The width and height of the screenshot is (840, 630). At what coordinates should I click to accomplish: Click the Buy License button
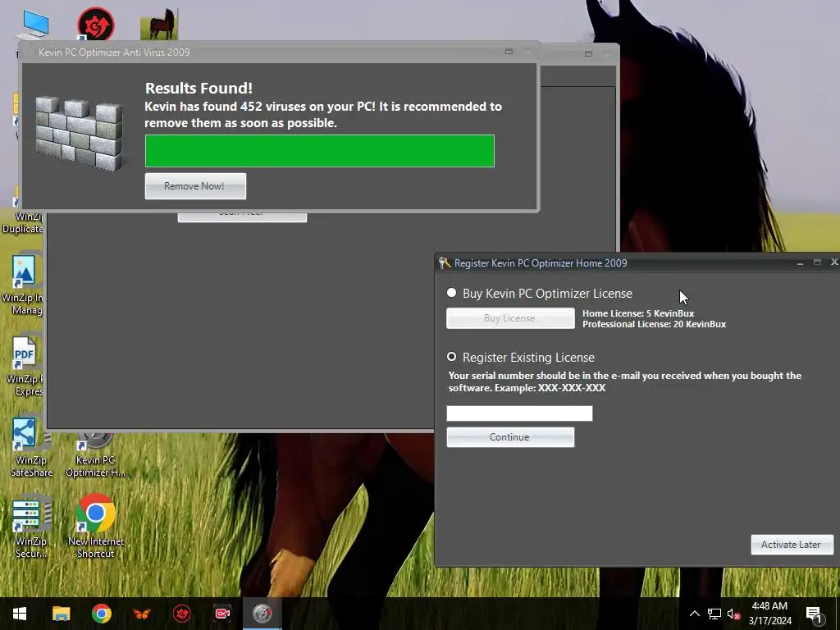point(510,318)
